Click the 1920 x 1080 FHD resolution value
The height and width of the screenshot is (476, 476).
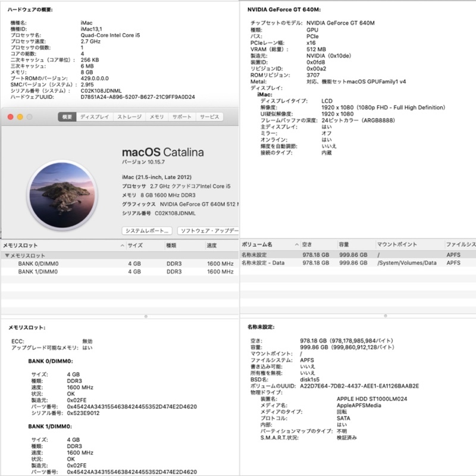pyautogui.click(x=383, y=108)
